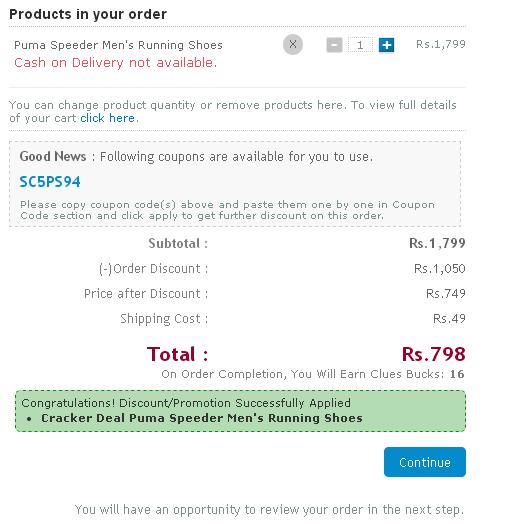Click Puma Speeder Men's Running Shoes product name

click(x=118, y=45)
